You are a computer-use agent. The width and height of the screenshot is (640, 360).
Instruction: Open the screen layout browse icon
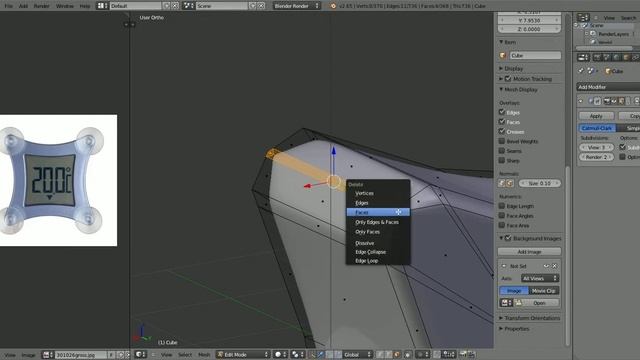tap(102, 6)
